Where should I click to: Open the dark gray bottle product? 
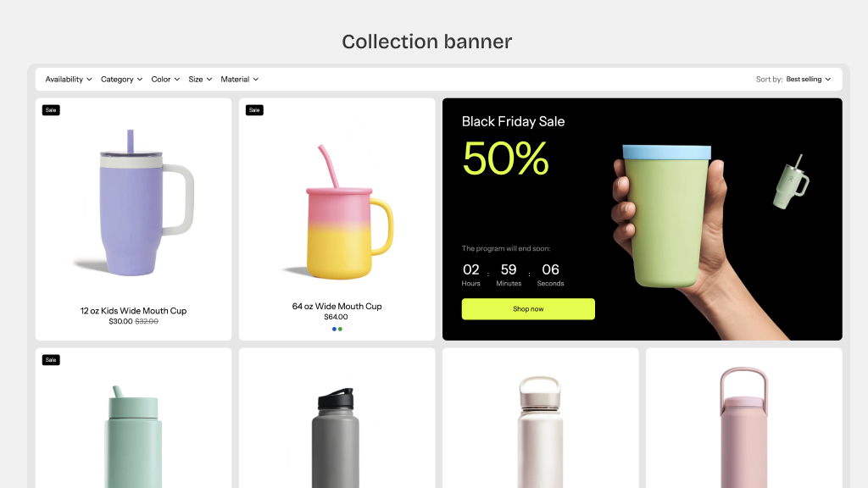(337, 419)
